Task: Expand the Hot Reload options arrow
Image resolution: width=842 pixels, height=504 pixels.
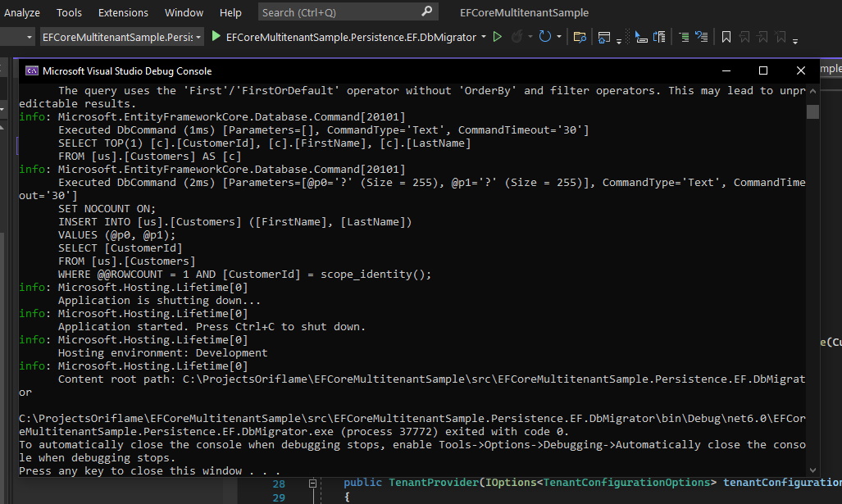Action: tap(530, 37)
